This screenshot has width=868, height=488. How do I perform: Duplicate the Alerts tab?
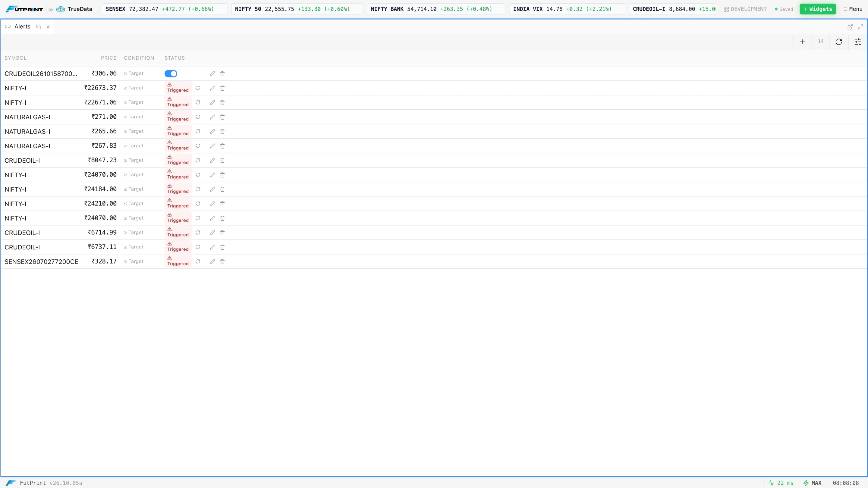[39, 27]
